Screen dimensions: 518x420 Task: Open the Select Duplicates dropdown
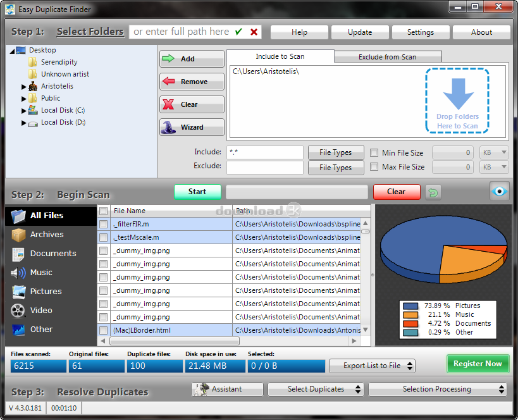tap(316, 389)
